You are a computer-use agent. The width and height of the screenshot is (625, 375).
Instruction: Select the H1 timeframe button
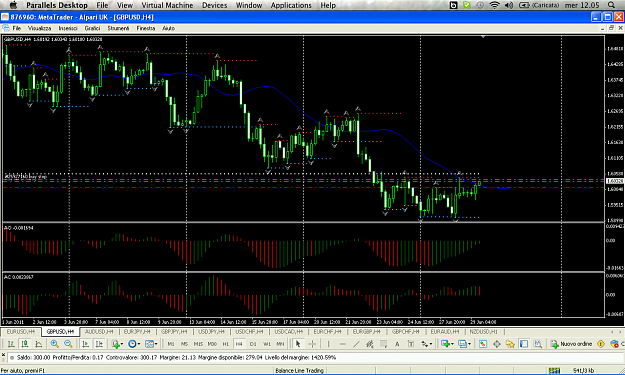(x=226, y=344)
